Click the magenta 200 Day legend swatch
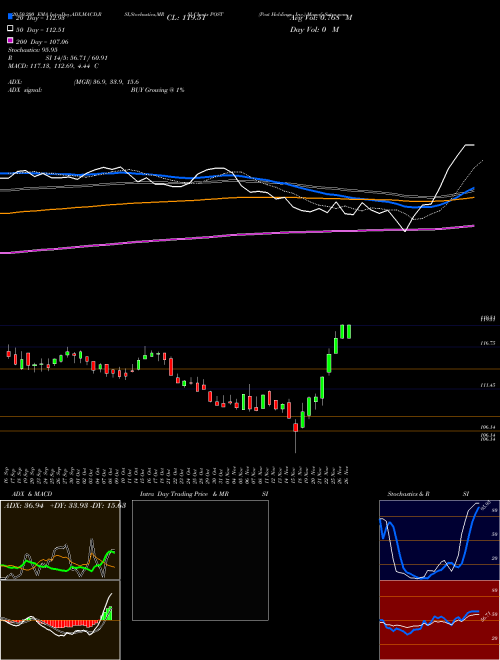This screenshot has height=660, width=500. [x=10, y=41]
